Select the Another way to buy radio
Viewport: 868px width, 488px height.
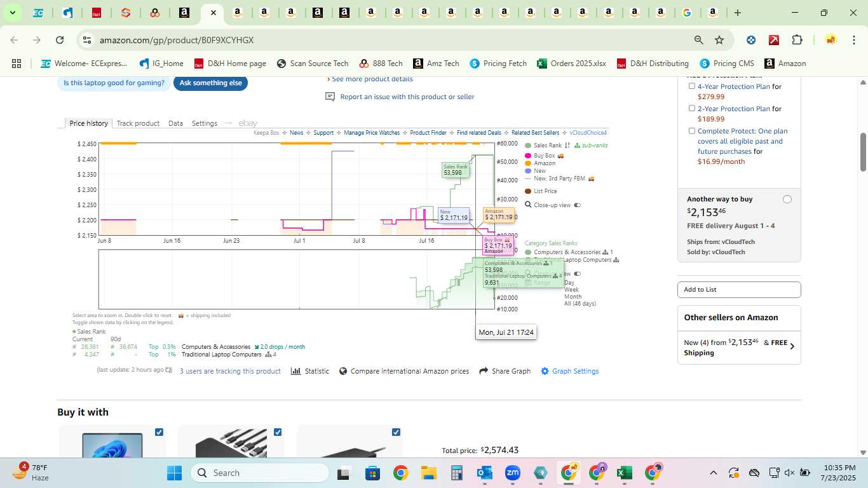click(x=787, y=200)
